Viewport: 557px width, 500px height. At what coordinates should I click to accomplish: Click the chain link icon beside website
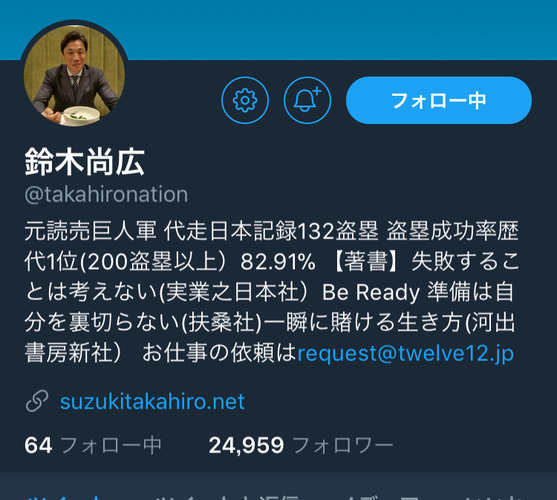pyautogui.click(x=37, y=401)
